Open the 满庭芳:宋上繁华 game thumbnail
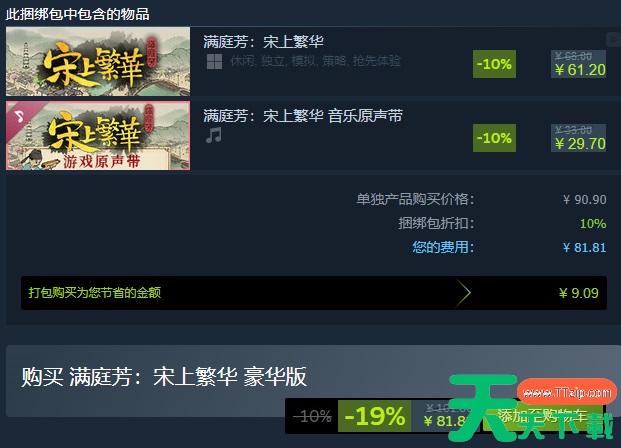 [x=98, y=61]
